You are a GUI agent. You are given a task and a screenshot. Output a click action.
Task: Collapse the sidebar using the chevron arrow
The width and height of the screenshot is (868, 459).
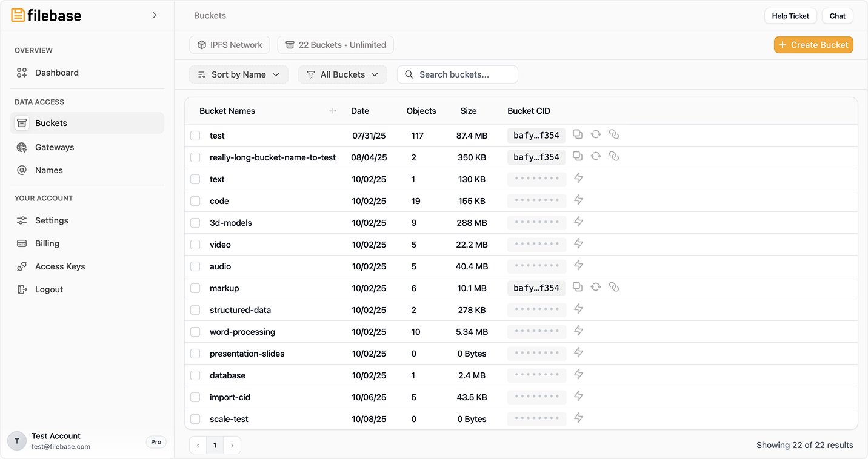[155, 15]
